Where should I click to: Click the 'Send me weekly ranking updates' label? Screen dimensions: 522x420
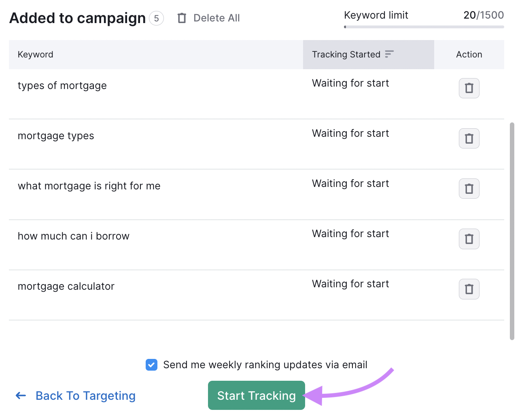point(265,365)
